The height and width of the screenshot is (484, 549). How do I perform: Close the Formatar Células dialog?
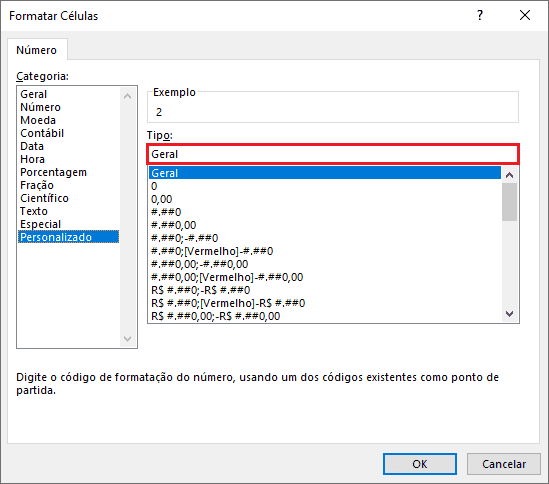525,15
